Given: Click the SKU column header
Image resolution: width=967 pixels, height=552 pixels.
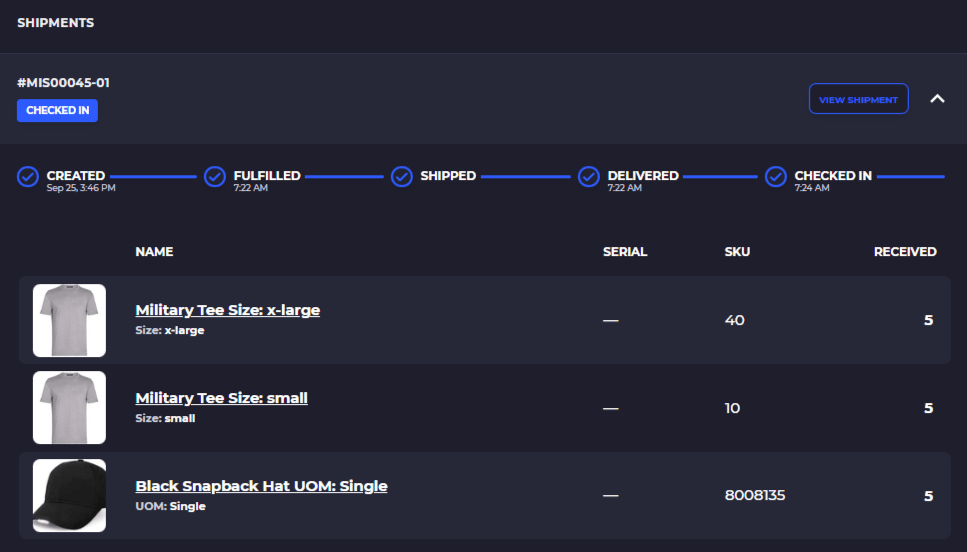Looking at the screenshot, I should (x=737, y=252).
